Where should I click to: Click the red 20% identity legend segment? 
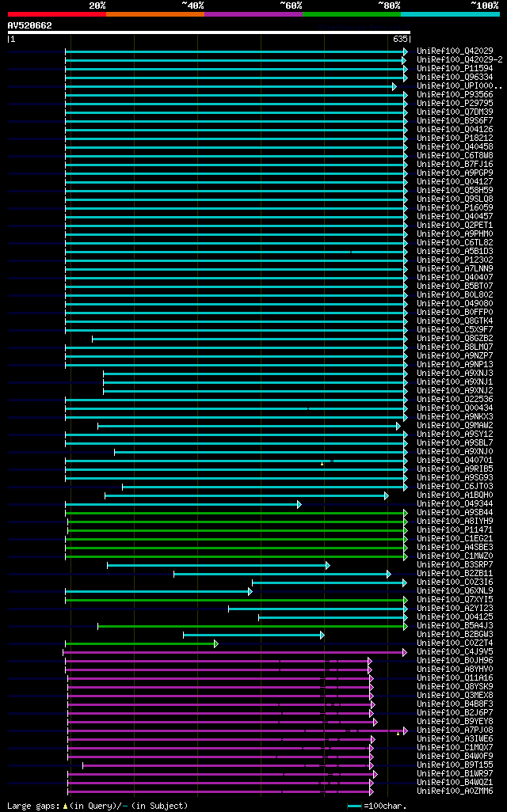pyautogui.click(x=57, y=14)
